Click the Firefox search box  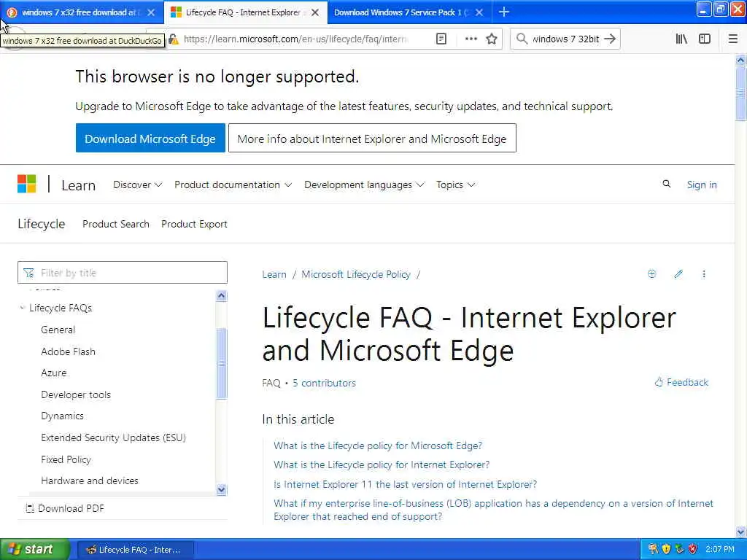tap(565, 39)
